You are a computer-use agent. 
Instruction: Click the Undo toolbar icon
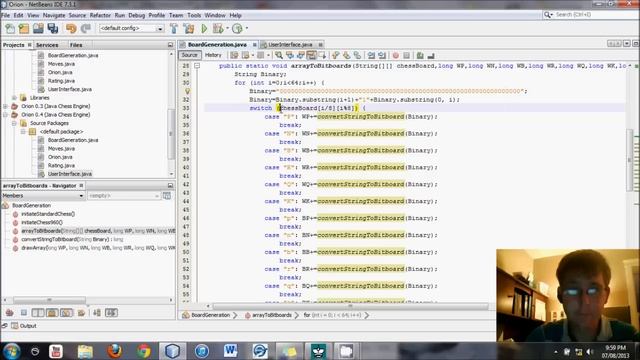(71, 28)
